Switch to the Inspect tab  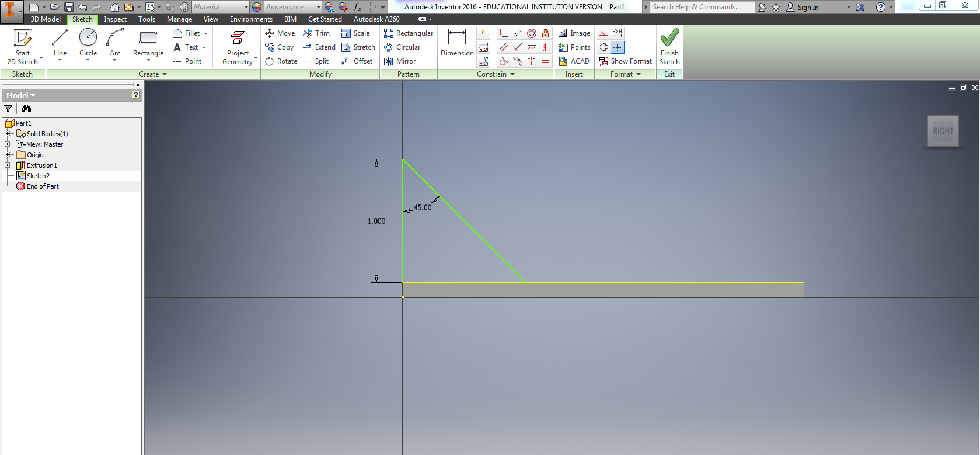tap(116, 19)
